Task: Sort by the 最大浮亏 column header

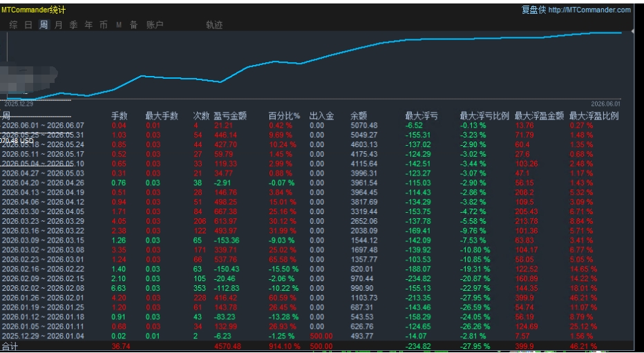Action: pyautogui.click(x=422, y=116)
